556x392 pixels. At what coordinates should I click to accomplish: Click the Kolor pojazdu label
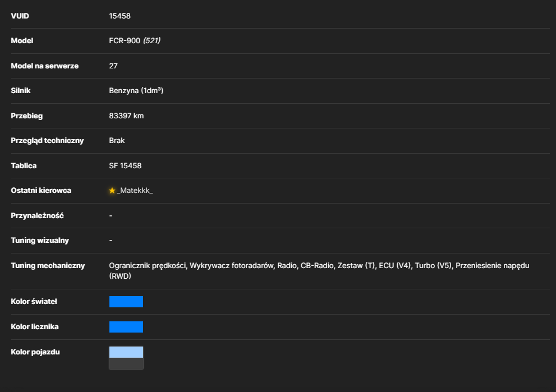35,352
